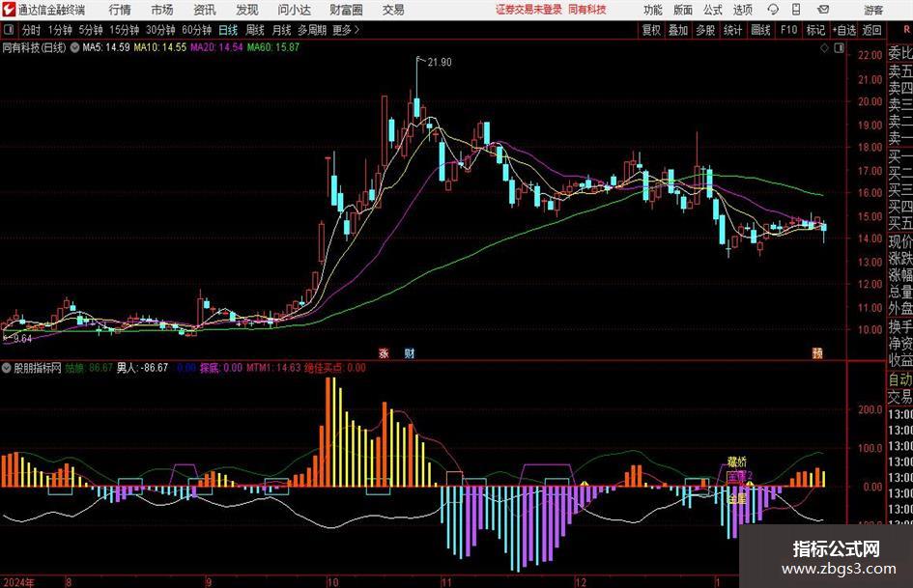Viewport: 913px width, 588px height.
Task: Click the 男人: -86.67 indicator value
Action: 142,368
